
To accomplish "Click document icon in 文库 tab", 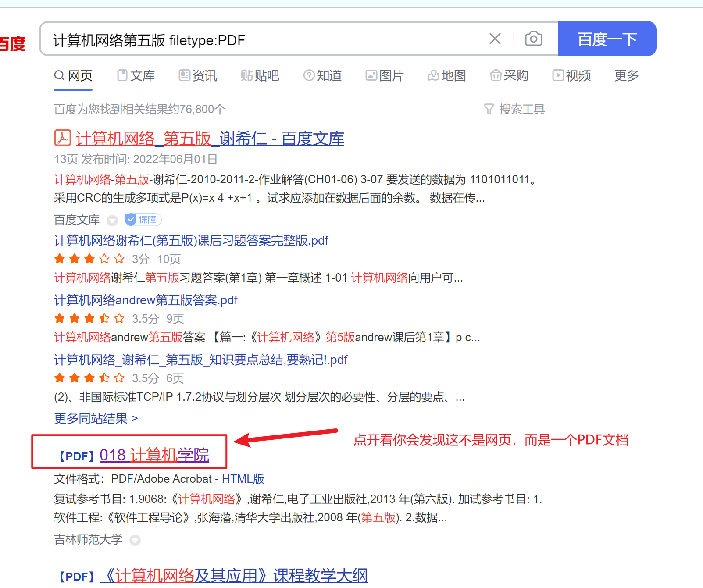I will pos(122,75).
